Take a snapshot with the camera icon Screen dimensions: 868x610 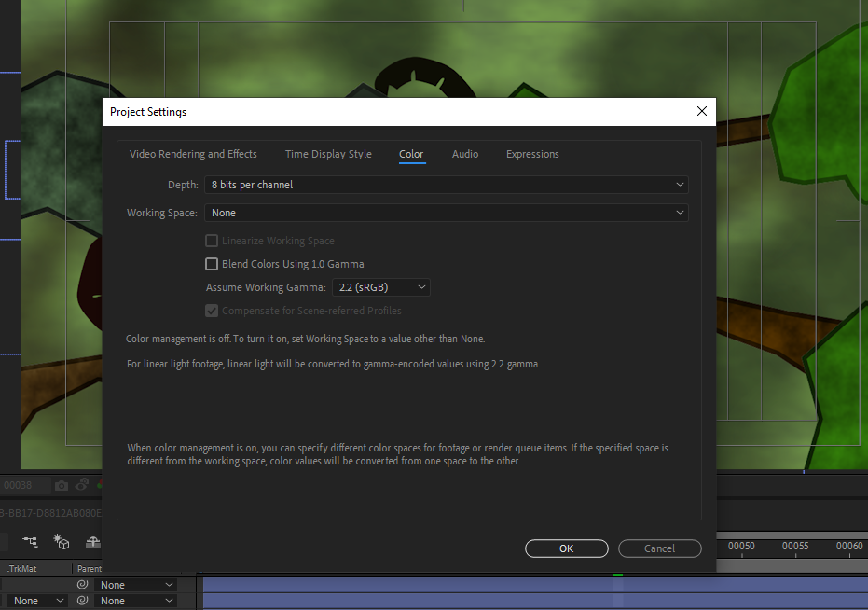coord(62,485)
